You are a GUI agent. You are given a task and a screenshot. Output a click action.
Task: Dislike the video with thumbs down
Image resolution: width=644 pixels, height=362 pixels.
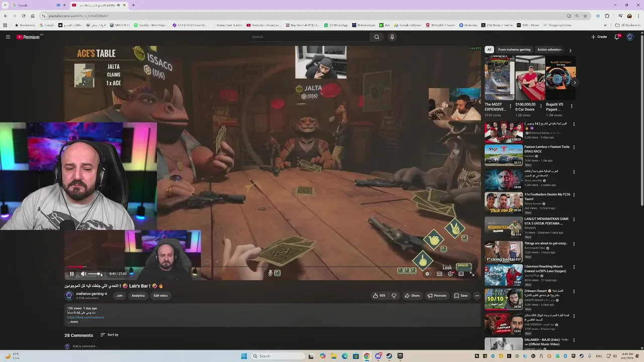(x=394, y=296)
